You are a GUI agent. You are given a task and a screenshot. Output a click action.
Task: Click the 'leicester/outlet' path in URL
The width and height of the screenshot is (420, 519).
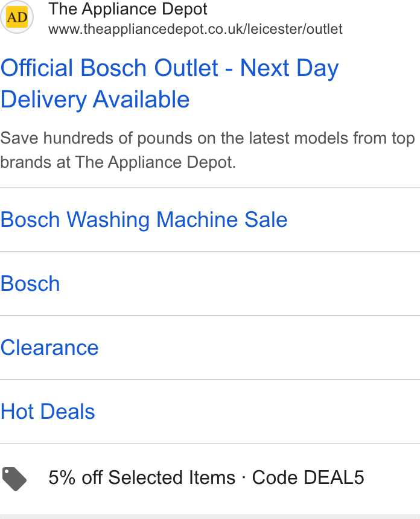click(294, 29)
